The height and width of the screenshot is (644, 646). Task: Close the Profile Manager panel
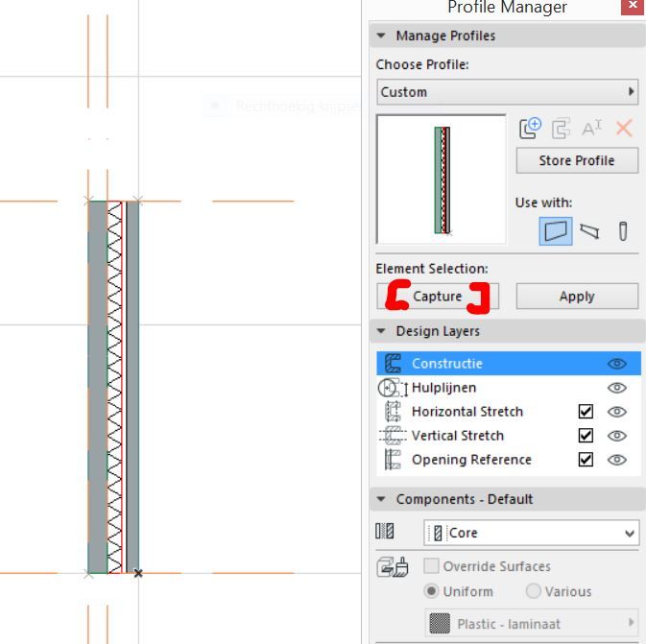click(633, 6)
